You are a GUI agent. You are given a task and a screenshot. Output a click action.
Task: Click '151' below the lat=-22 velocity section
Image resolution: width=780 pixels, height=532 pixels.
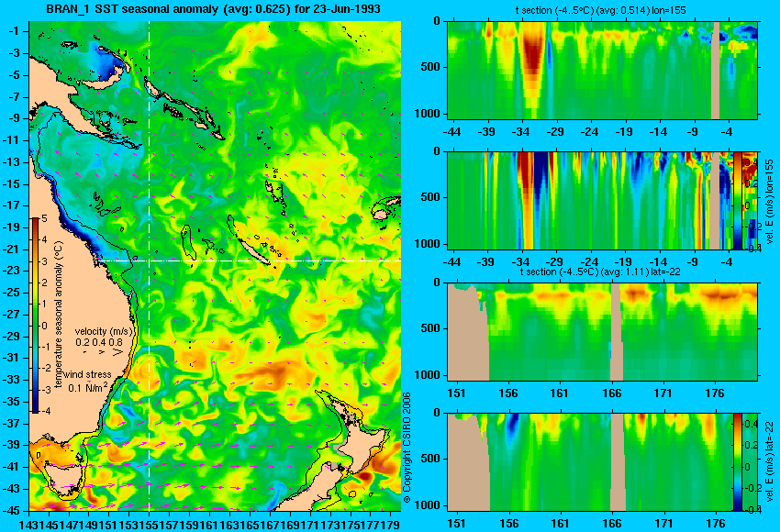tap(456, 523)
